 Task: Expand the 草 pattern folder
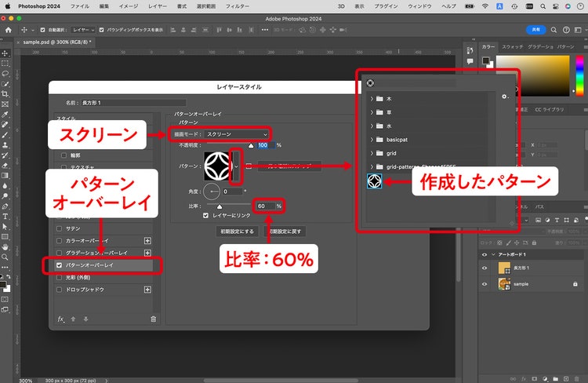[x=372, y=112]
